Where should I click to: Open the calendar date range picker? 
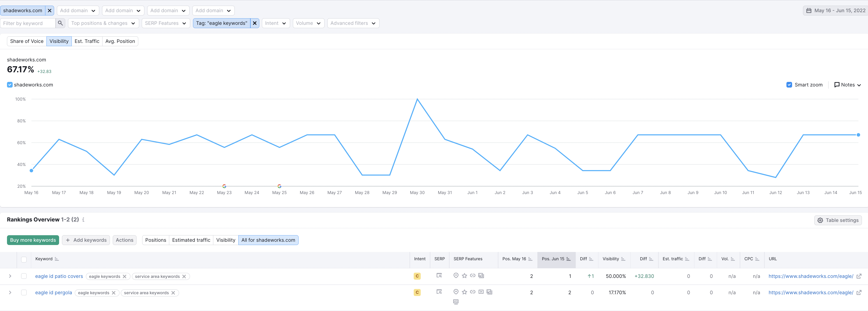pyautogui.click(x=835, y=10)
